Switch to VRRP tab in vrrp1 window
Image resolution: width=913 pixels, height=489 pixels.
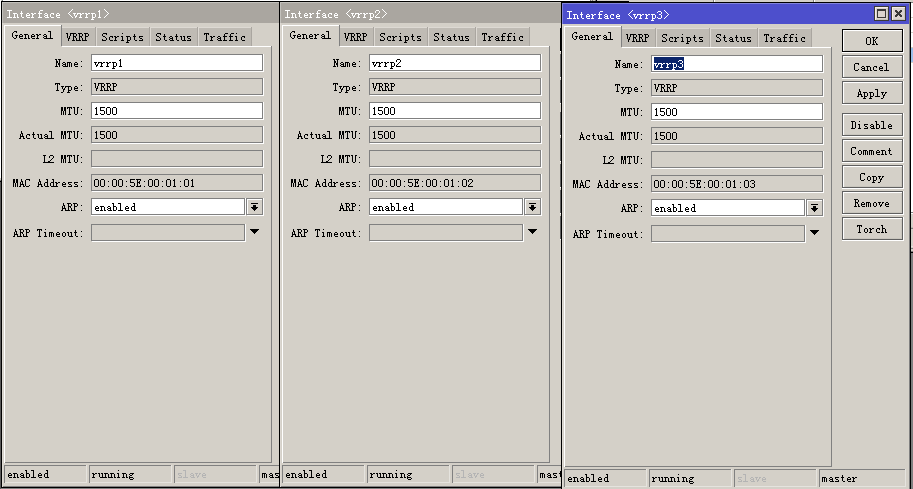click(77, 37)
